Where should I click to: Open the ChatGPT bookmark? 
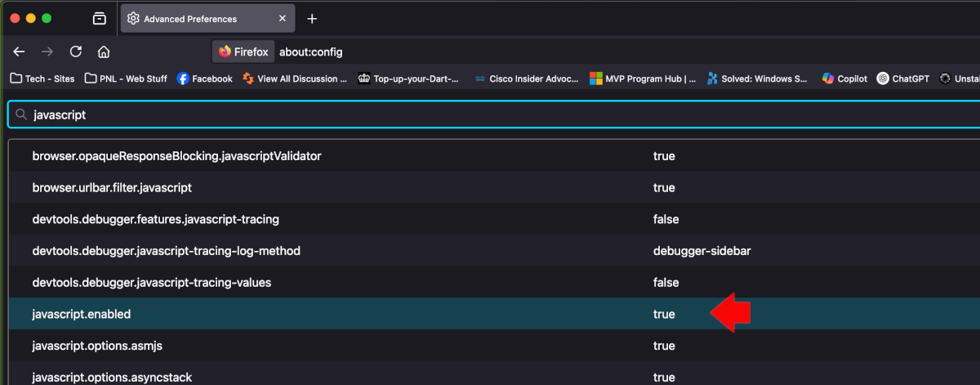(x=903, y=78)
